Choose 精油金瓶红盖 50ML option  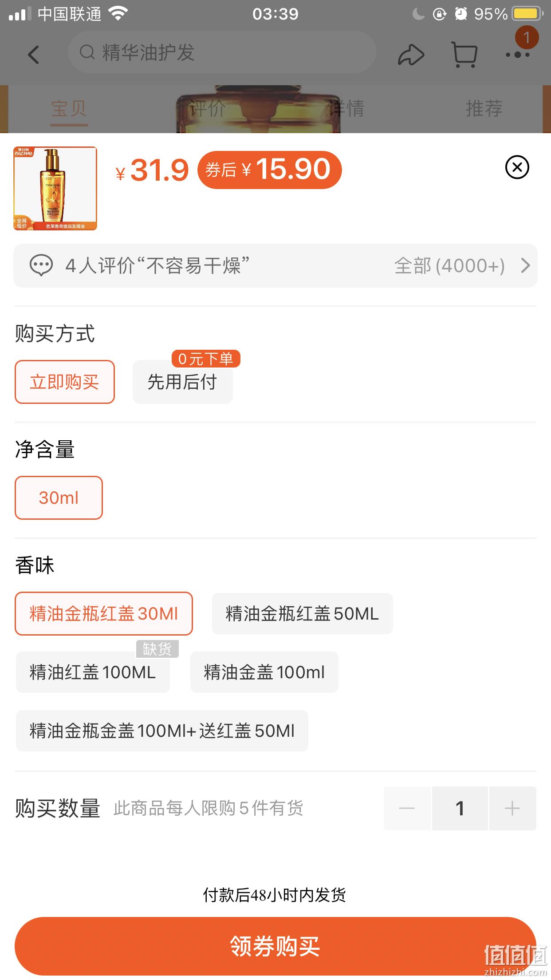coord(302,613)
